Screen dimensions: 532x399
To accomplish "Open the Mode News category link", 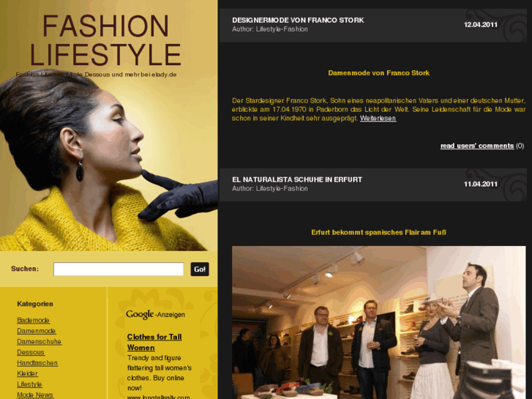I will point(35,395).
